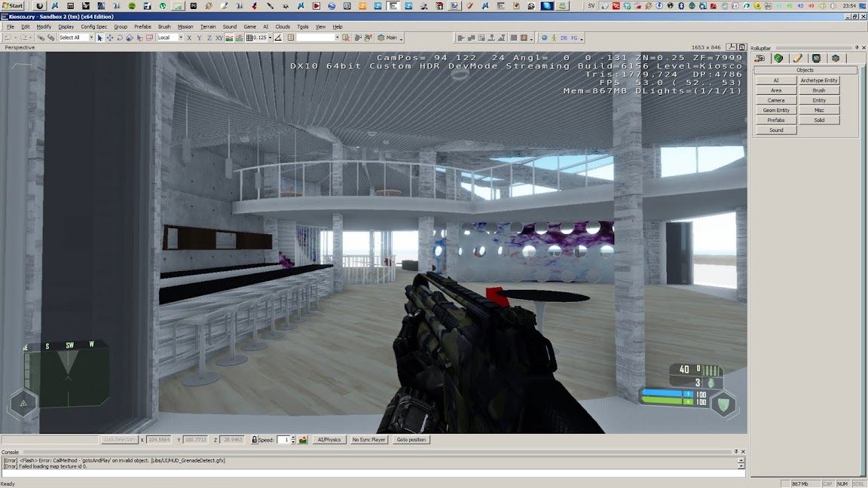Expand the editors toolbar options arrow
Viewport: 868px width, 488px height.
pos(582,38)
